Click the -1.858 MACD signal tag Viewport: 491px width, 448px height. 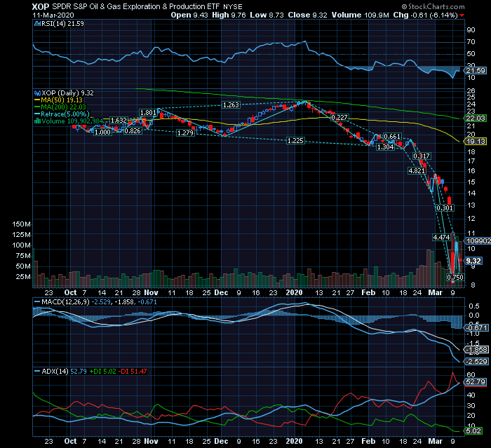(x=476, y=350)
